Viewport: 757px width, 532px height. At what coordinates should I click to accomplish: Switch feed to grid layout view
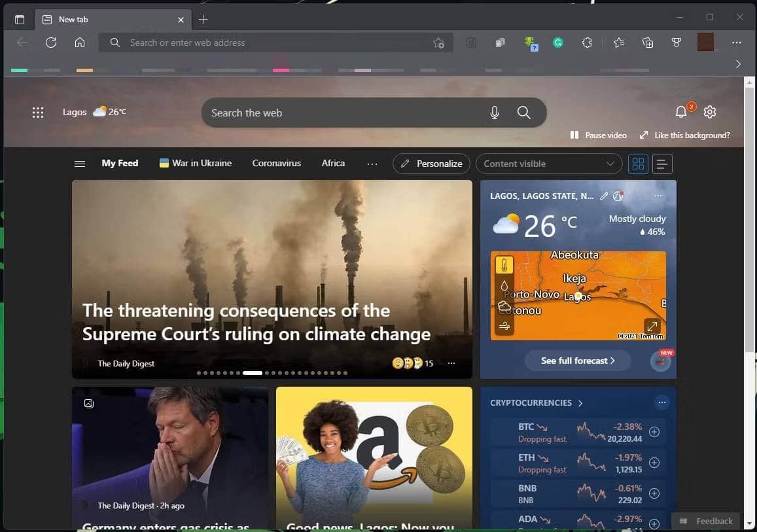[638, 164]
